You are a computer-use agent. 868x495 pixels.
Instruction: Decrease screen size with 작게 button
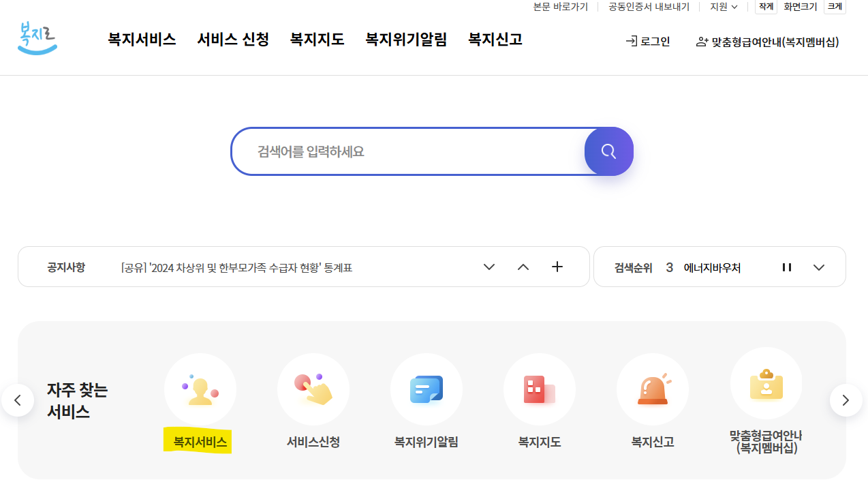[x=766, y=7]
